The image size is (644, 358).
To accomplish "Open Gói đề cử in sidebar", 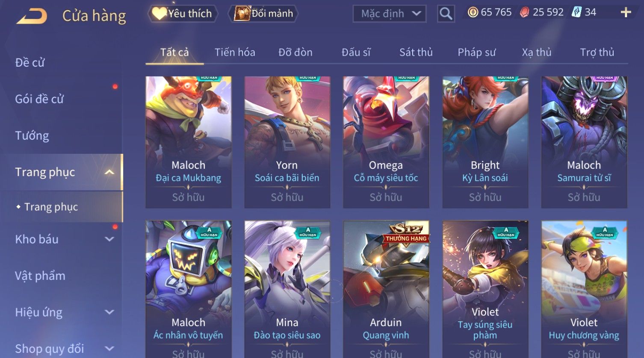I will click(39, 99).
